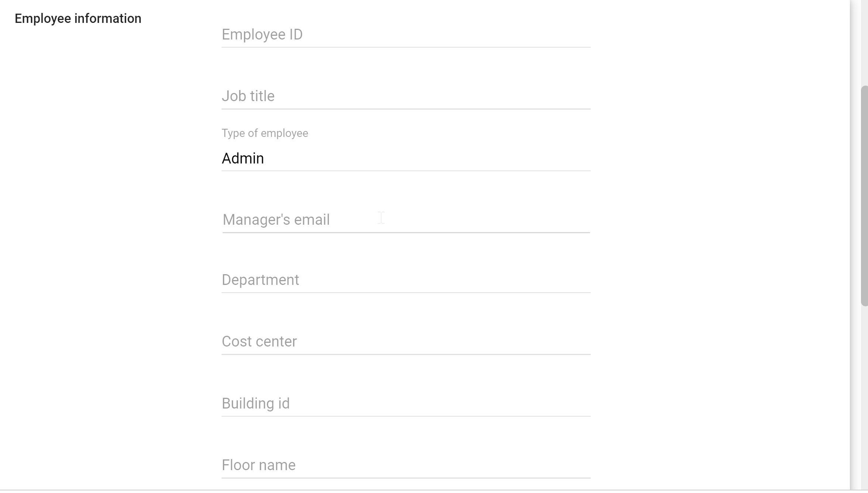Focus the Department text field
This screenshot has width=868, height=493.
pos(406,280)
